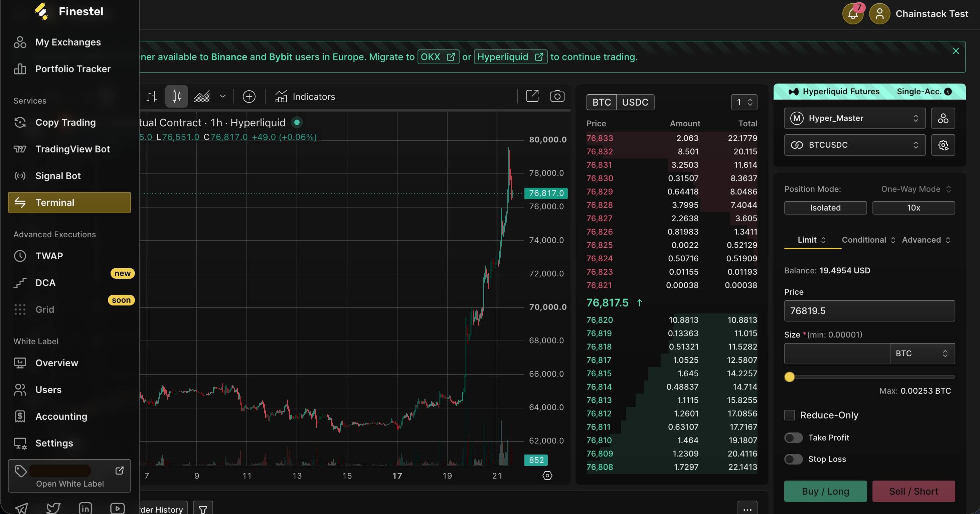Open the order book grouping dropdown

(x=744, y=102)
